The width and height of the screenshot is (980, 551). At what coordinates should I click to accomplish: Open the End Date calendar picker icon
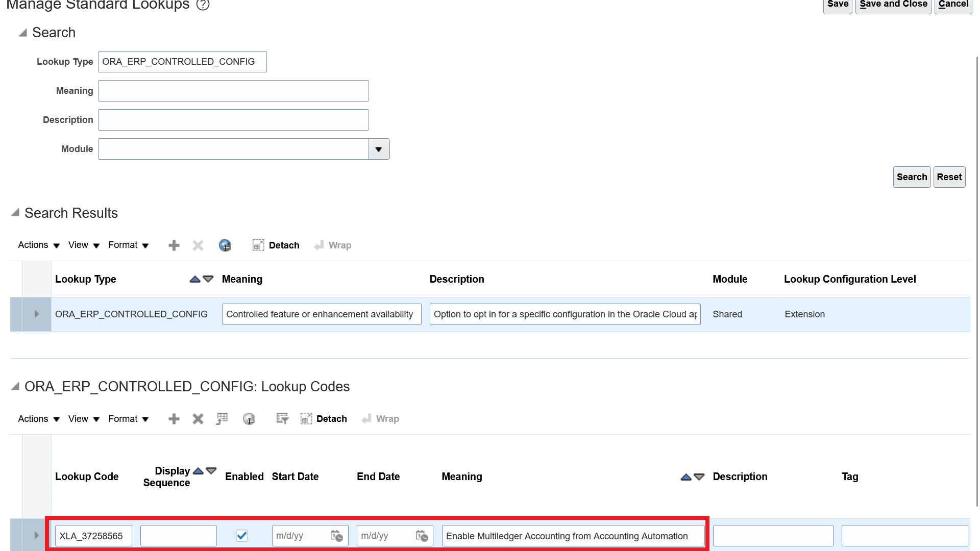click(x=422, y=536)
